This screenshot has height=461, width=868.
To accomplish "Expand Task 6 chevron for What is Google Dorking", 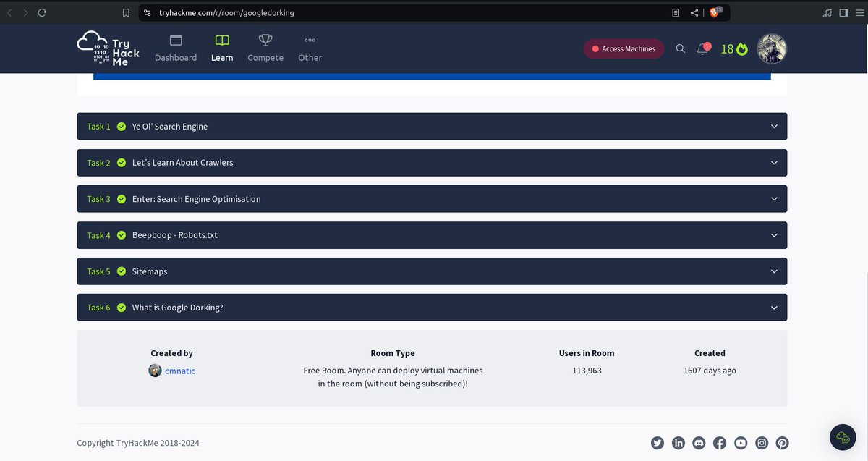I will pyautogui.click(x=774, y=308).
